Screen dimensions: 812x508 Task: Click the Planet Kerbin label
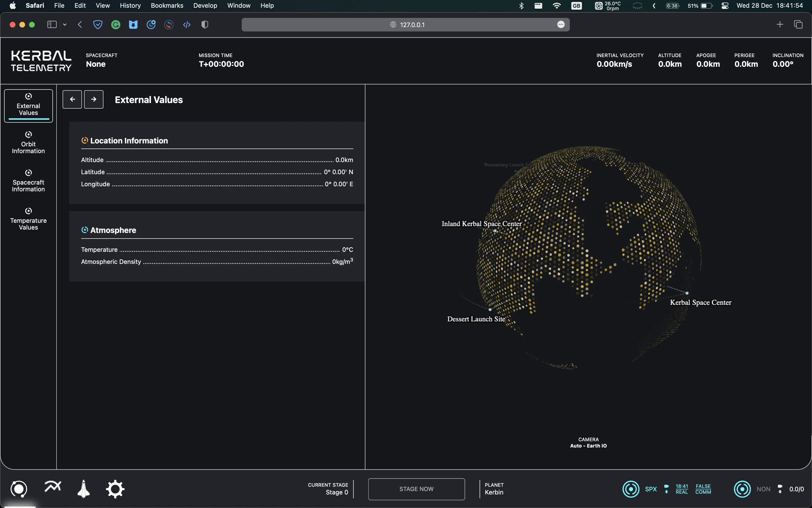pyautogui.click(x=494, y=489)
